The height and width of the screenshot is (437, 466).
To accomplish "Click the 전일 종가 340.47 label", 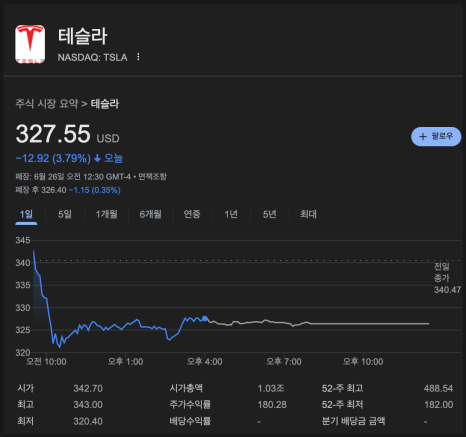I will [x=447, y=278].
